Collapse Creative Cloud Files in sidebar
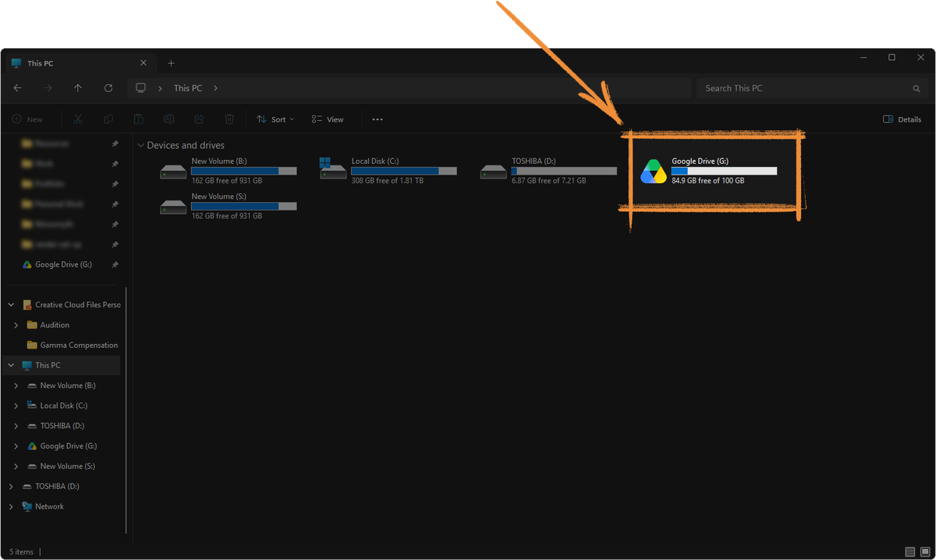936x560 pixels. (11, 305)
